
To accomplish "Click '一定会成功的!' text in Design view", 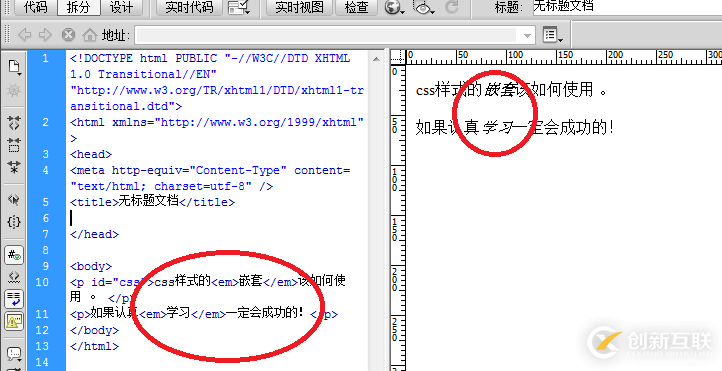I will tap(565, 128).
